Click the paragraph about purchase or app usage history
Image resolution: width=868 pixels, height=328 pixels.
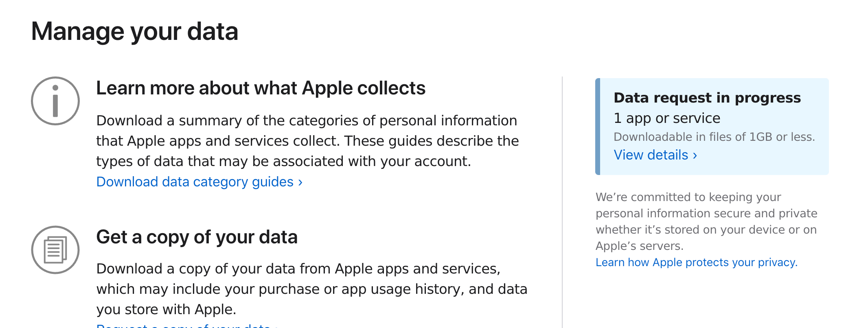click(311, 289)
